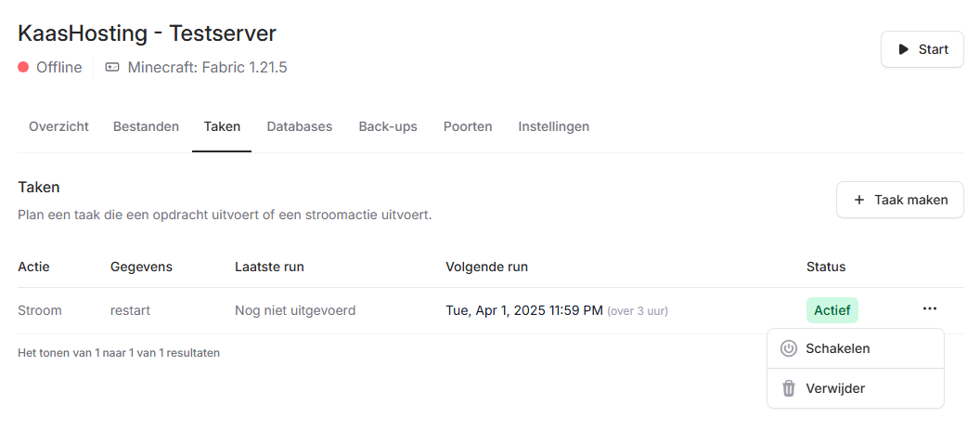Click the red Offline status dot
Viewport: 980px width, 431px height.
coord(23,67)
